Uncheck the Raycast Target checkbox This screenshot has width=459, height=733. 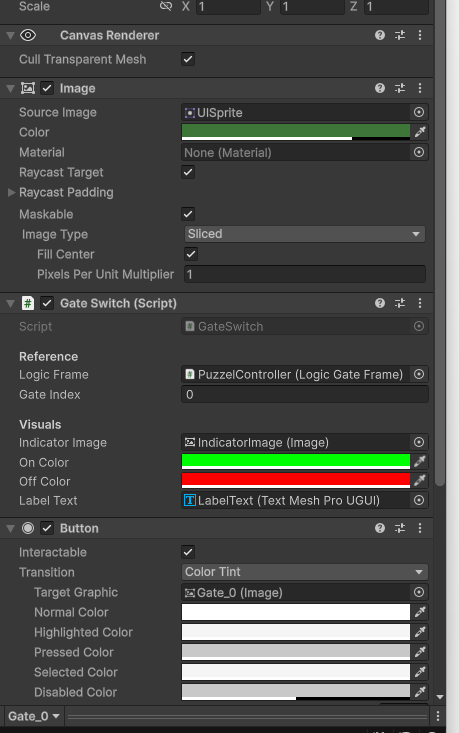(188, 172)
